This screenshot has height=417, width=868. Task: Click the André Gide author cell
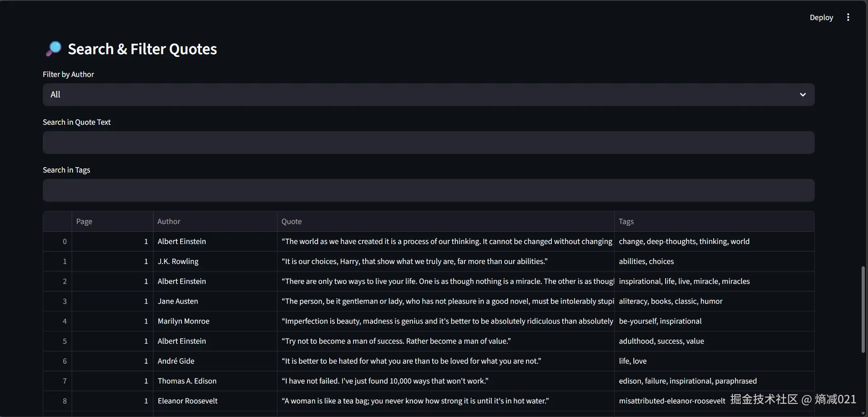[215, 361]
